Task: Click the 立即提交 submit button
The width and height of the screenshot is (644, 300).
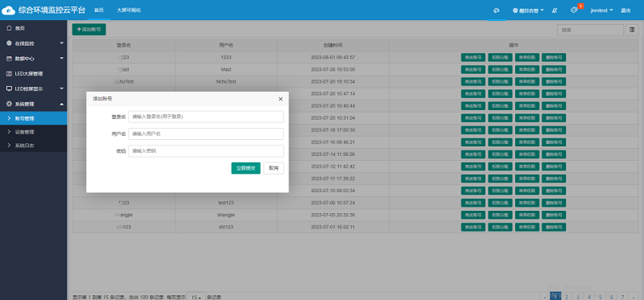Action: coord(246,168)
